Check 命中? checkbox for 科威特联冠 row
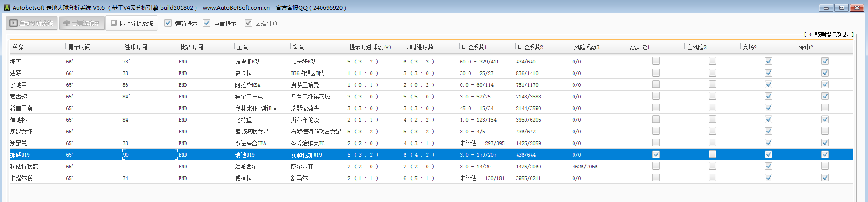868x202 pixels. 825,166
